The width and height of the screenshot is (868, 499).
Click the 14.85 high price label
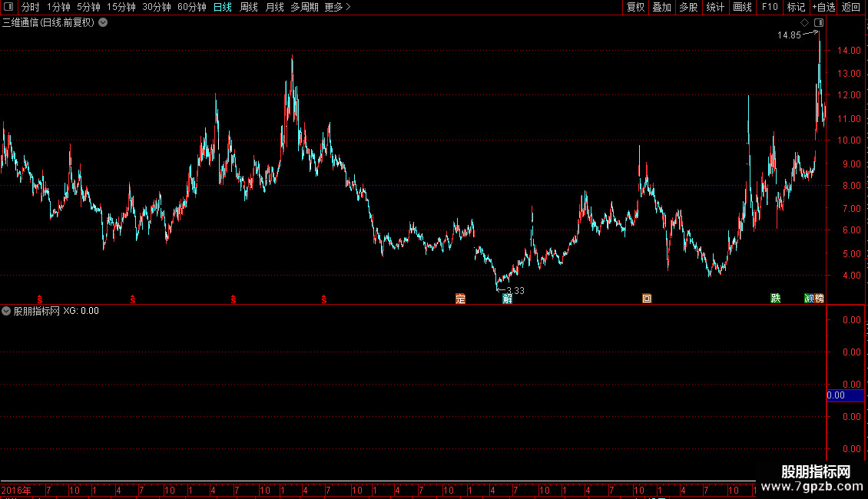coord(789,35)
